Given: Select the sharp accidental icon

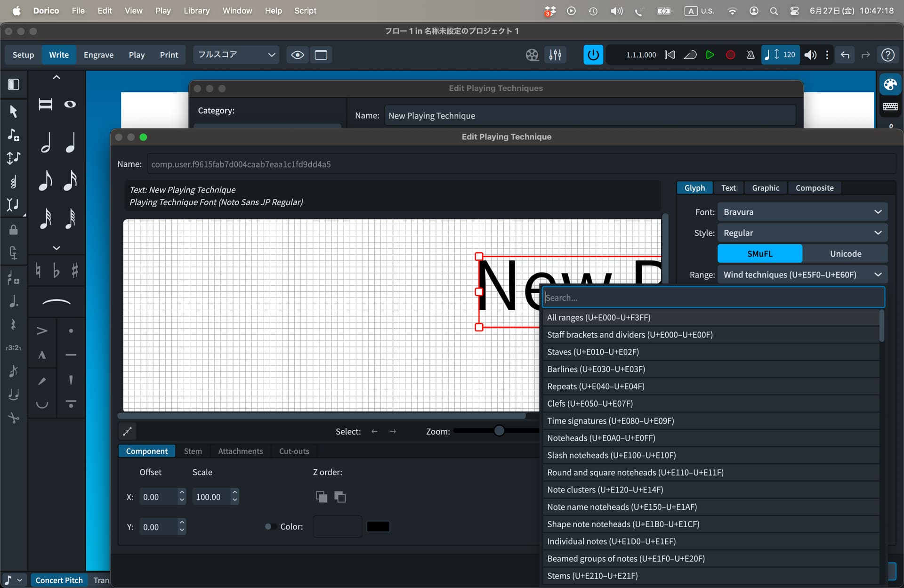Looking at the screenshot, I should (74, 270).
